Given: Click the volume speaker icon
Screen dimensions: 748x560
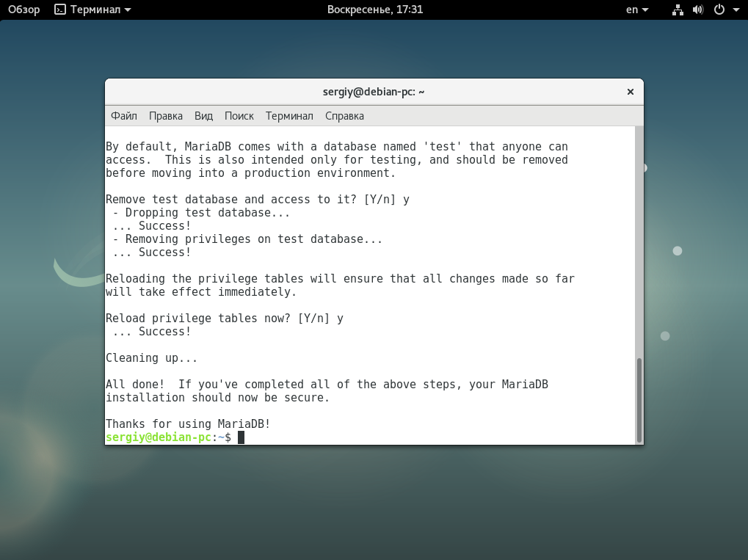Looking at the screenshot, I should [697, 10].
